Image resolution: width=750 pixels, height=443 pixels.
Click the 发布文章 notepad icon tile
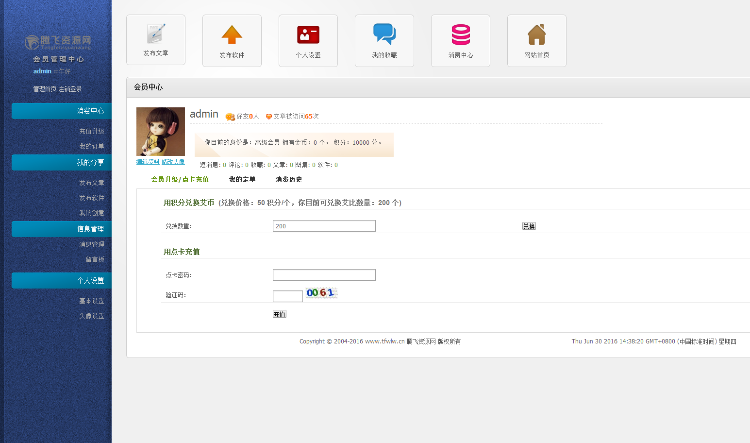tap(156, 40)
